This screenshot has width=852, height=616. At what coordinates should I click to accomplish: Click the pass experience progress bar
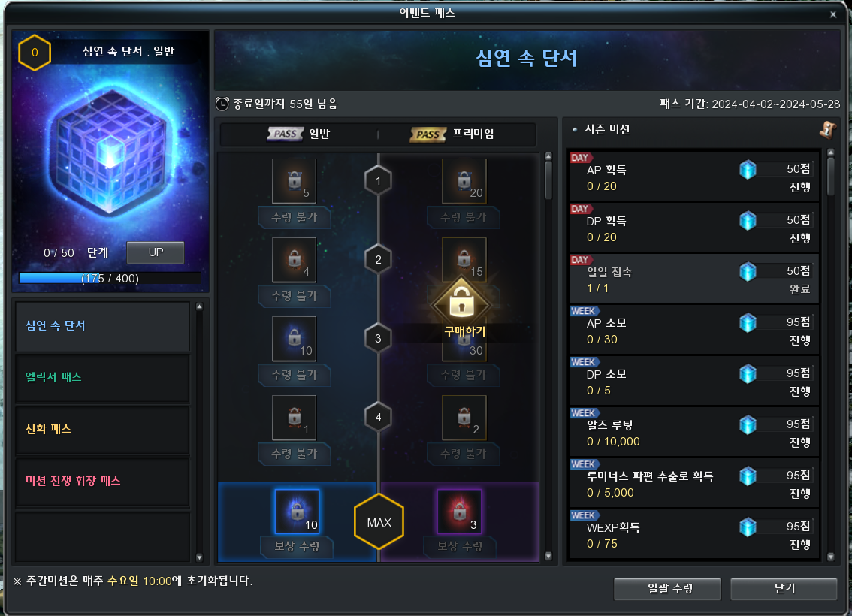pyautogui.click(x=110, y=278)
